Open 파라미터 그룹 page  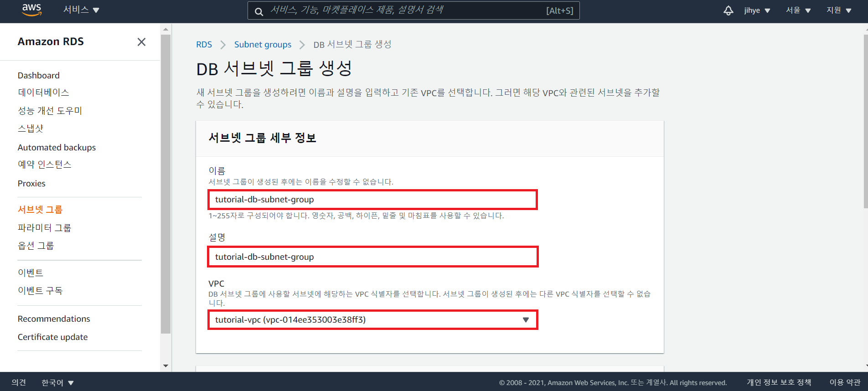(45, 228)
